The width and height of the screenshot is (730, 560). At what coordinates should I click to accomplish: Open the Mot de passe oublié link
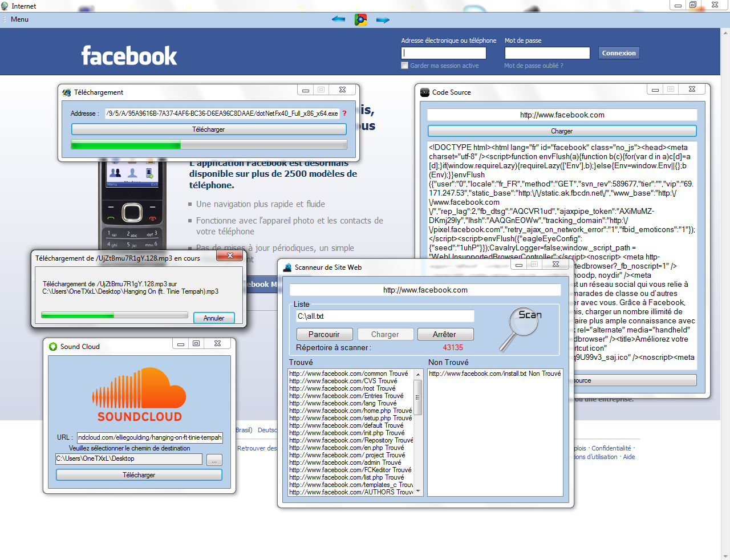(x=533, y=66)
